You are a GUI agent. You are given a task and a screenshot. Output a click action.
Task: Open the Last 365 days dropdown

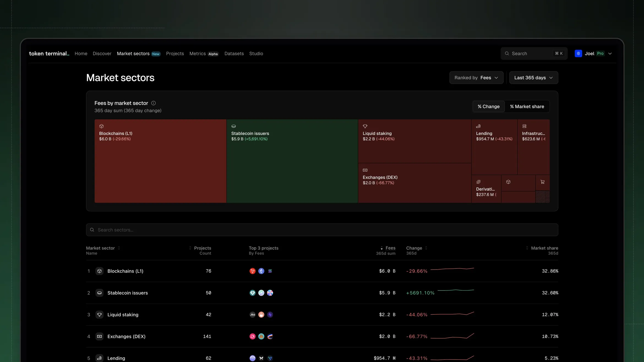(x=534, y=78)
